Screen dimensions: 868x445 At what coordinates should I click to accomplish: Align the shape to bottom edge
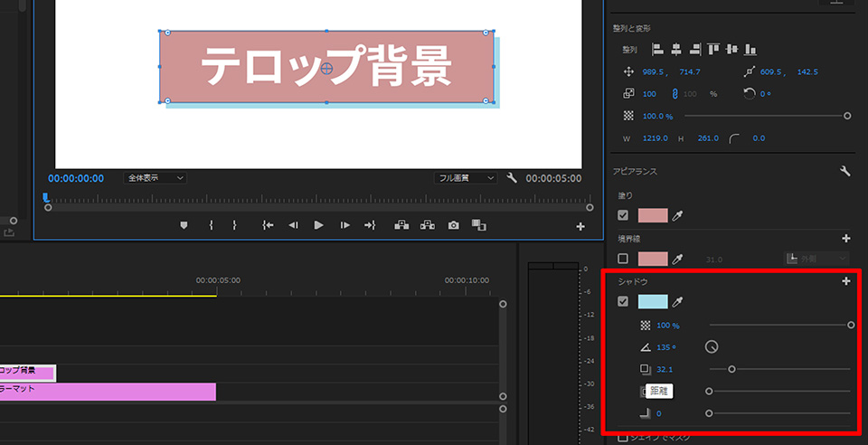pos(750,49)
